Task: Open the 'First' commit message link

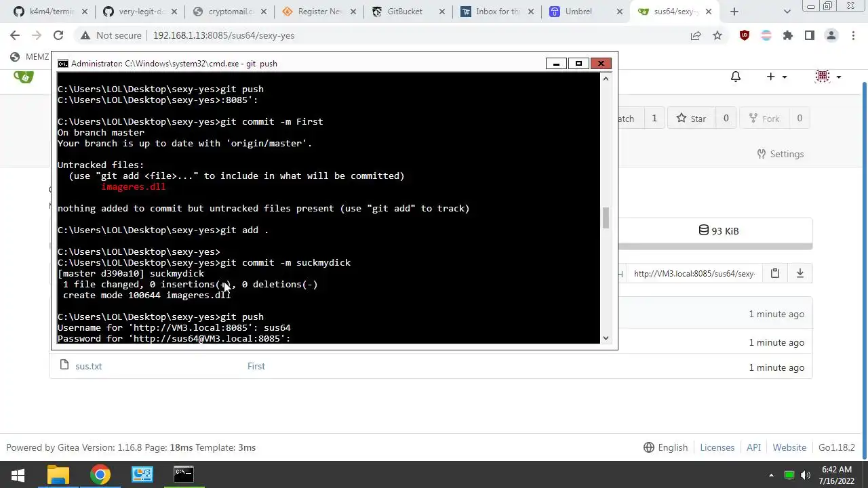Action: tap(256, 366)
